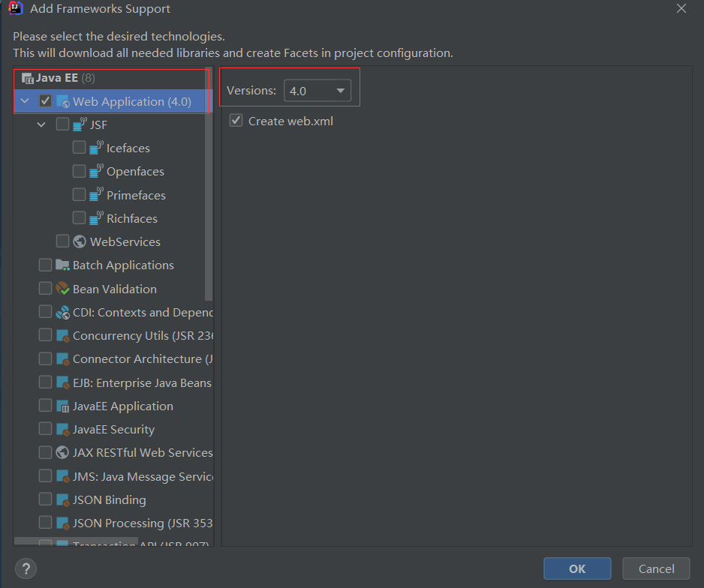Tick the Richfaces checkbox
This screenshot has width=704, height=588.
pyautogui.click(x=79, y=217)
